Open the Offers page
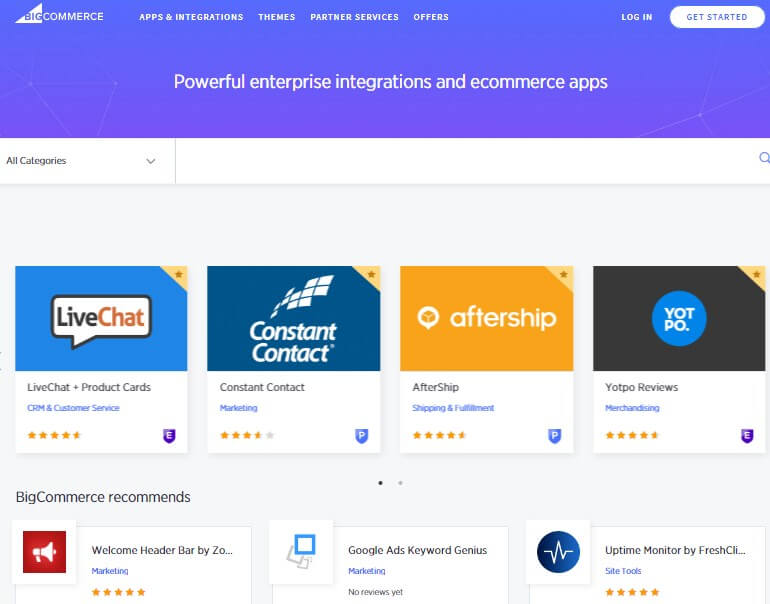The height and width of the screenshot is (604, 770). [x=431, y=17]
